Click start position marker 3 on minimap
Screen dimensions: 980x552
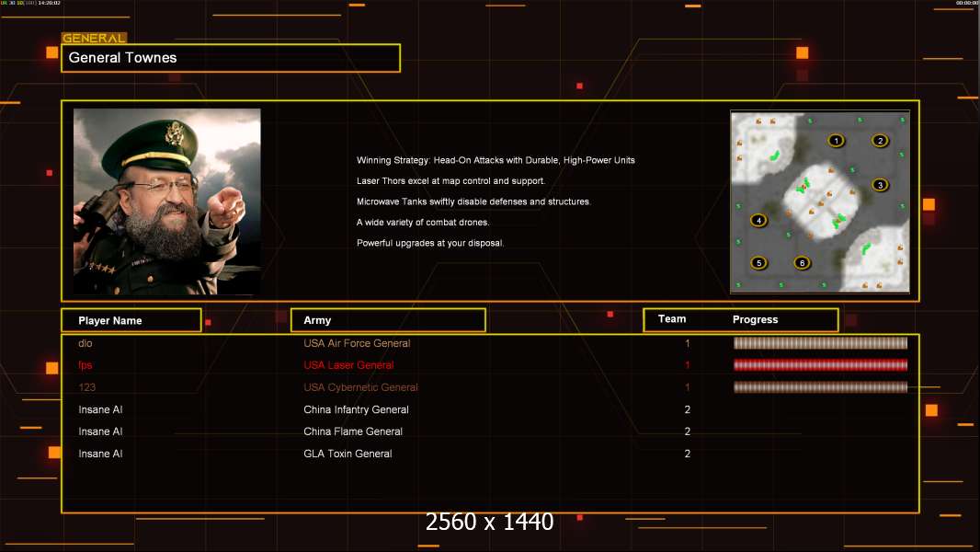tap(880, 185)
